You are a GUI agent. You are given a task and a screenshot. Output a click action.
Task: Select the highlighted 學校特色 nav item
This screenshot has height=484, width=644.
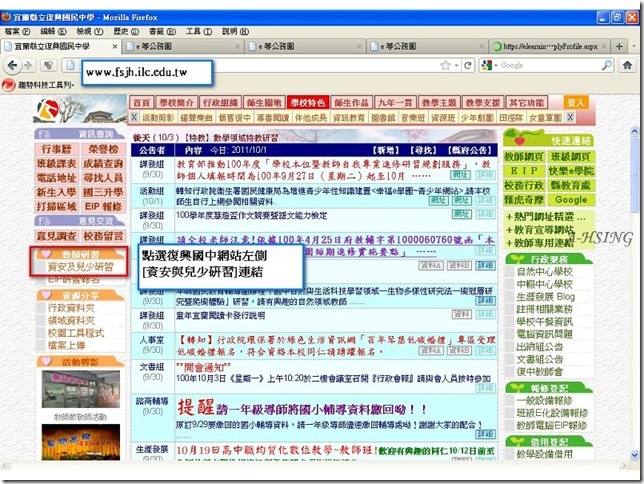point(308,103)
